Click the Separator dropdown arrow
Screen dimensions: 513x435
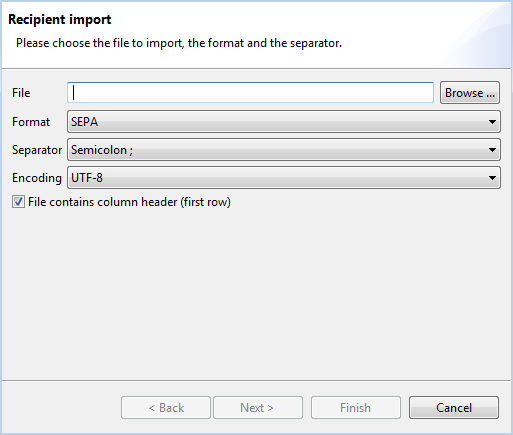[492, 150]
